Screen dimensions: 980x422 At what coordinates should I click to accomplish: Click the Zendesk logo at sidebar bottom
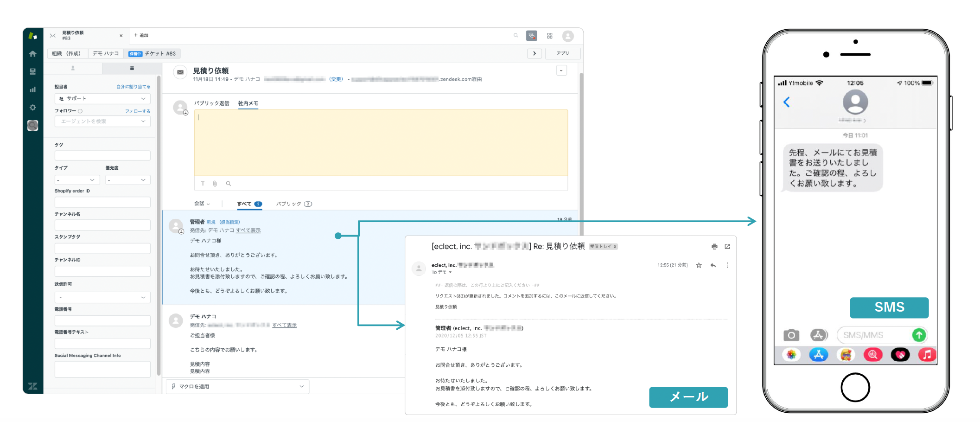pyautogui.click(x=32, y=386)
